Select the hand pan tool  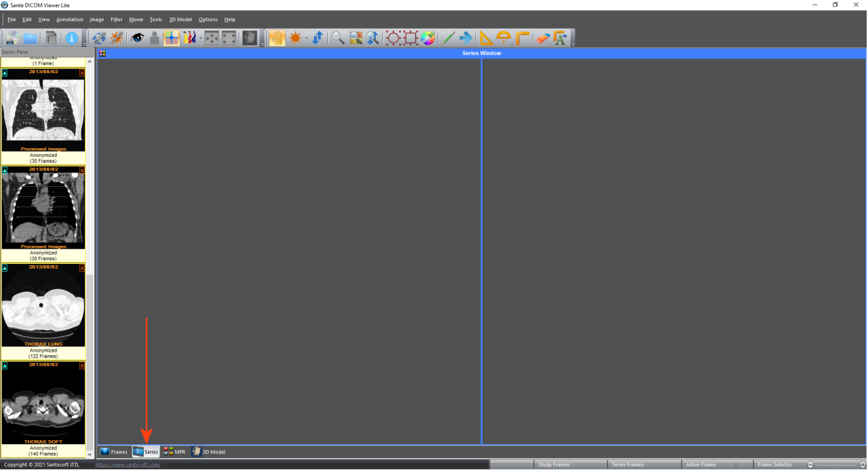(277, 38)
